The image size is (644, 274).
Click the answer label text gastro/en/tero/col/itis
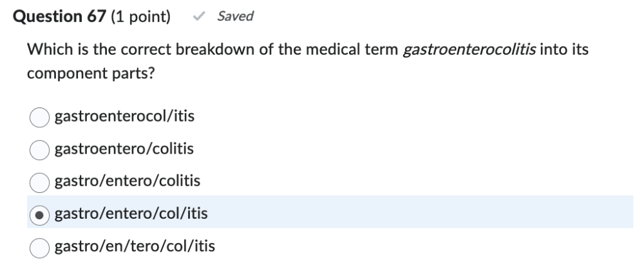pyautogui.click(x=135, y=245)
